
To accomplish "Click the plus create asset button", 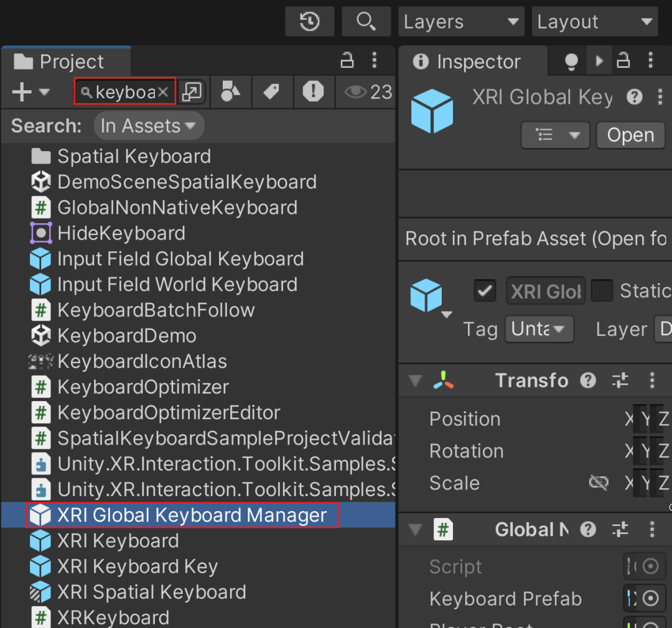I will point(21,92).
